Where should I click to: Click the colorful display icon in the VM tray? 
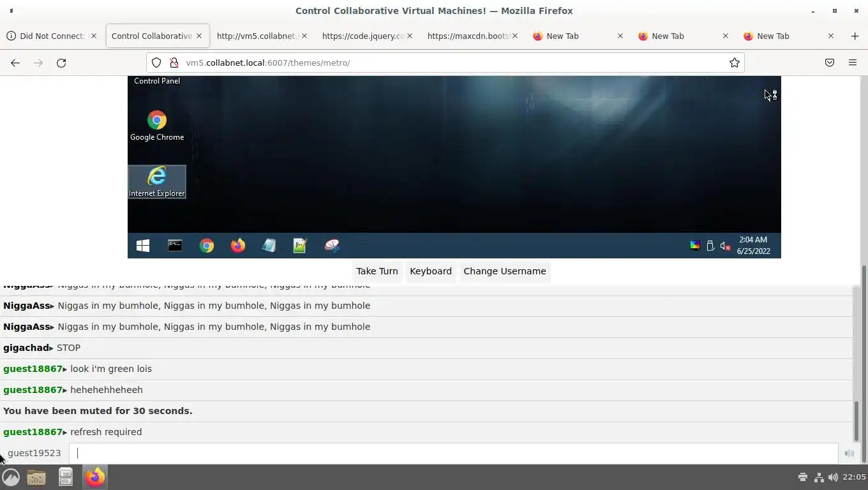click(695, 246)
